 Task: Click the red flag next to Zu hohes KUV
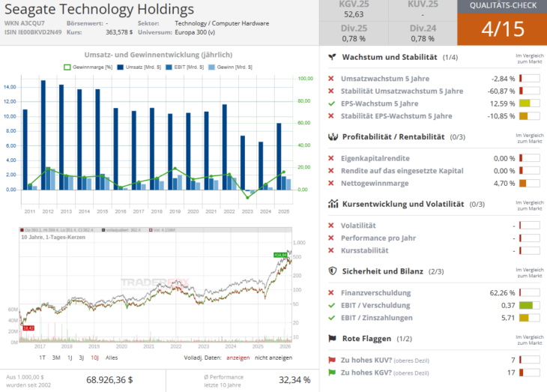click(332, 360)
